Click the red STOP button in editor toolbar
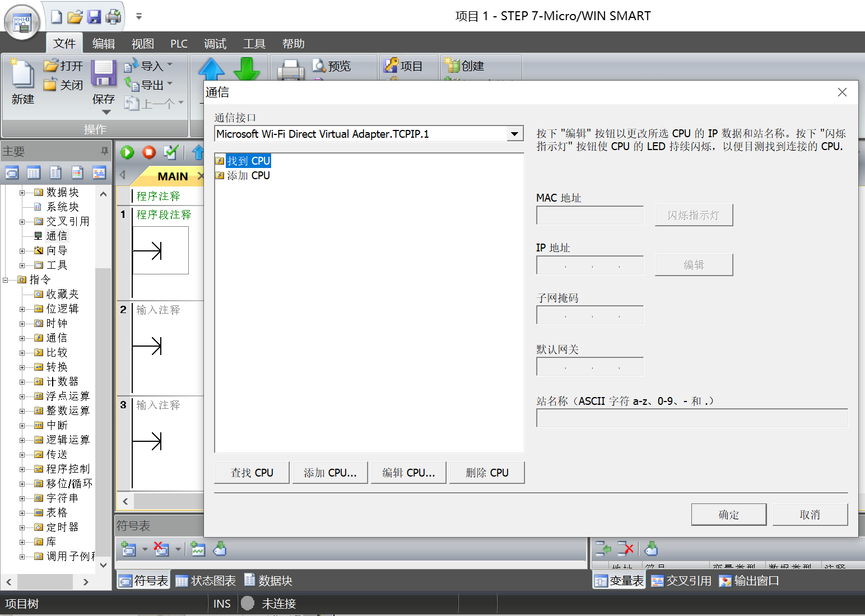Screen dimensions: 865x616 pos(149,152)
